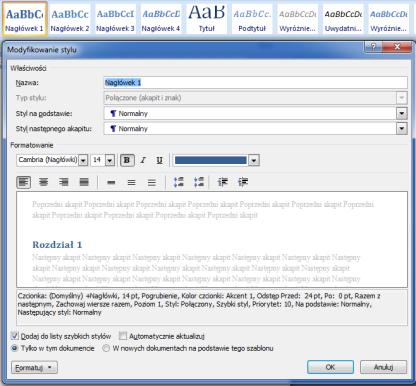The width and height of the screenshot is (416, 386).
Task: Click the Cambria font name field
Action: [x=47, y=160]
